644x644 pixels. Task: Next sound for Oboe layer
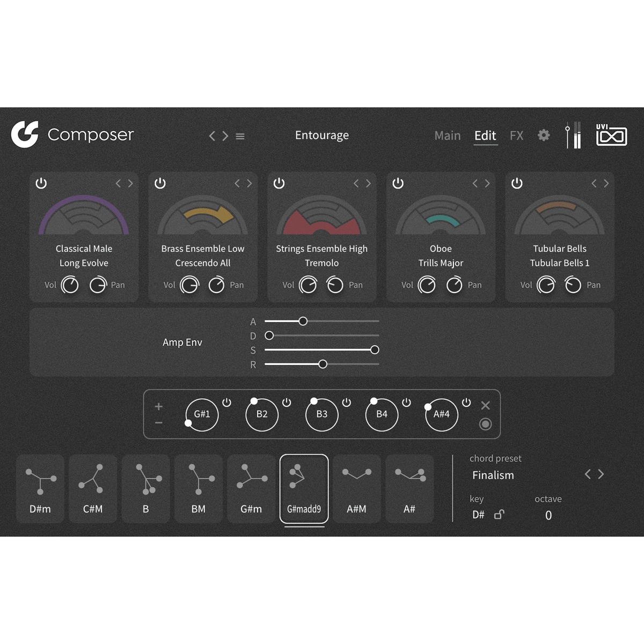[487, 183]
